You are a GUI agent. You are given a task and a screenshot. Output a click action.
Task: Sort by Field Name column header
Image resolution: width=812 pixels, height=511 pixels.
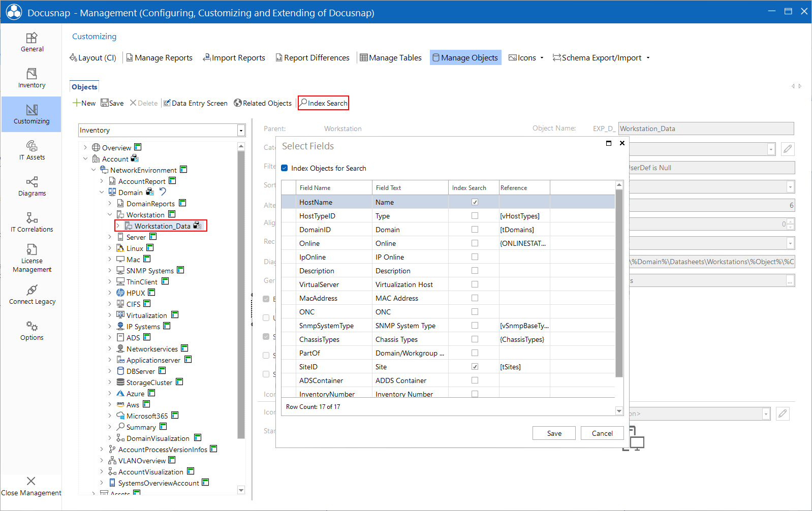point(334,188)
